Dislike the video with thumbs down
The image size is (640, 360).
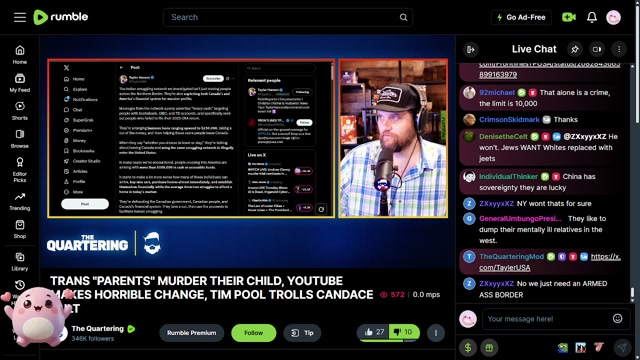(404, 332)
